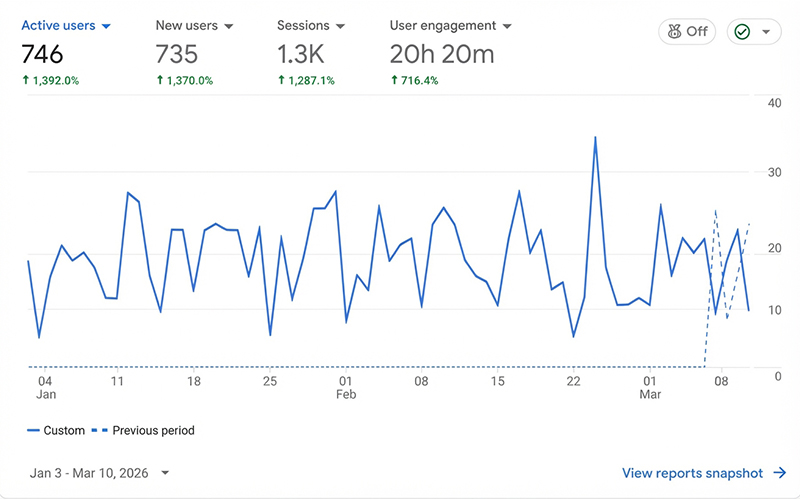This screenshot has width=800, height=500.
Task: Select the New users 735 tab
Action: [x=194, y=52]
